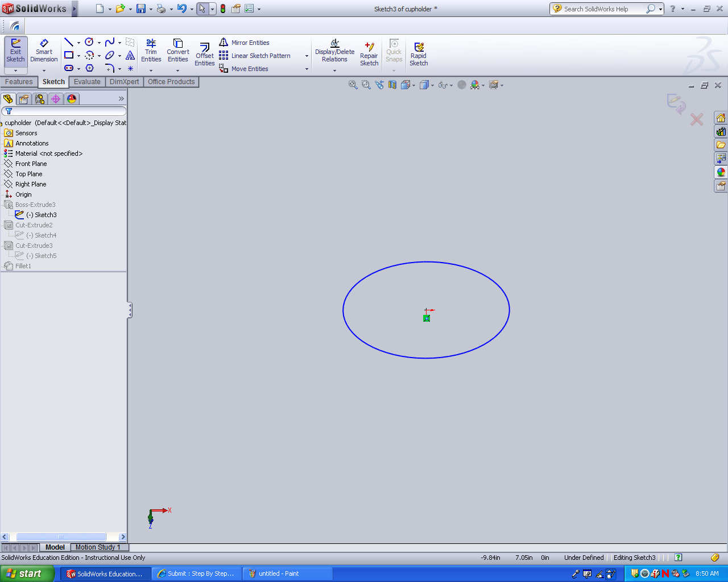The image size is (728, 582).
Task: Open the PropertyManager panel tab
Action: click(24, 99)
